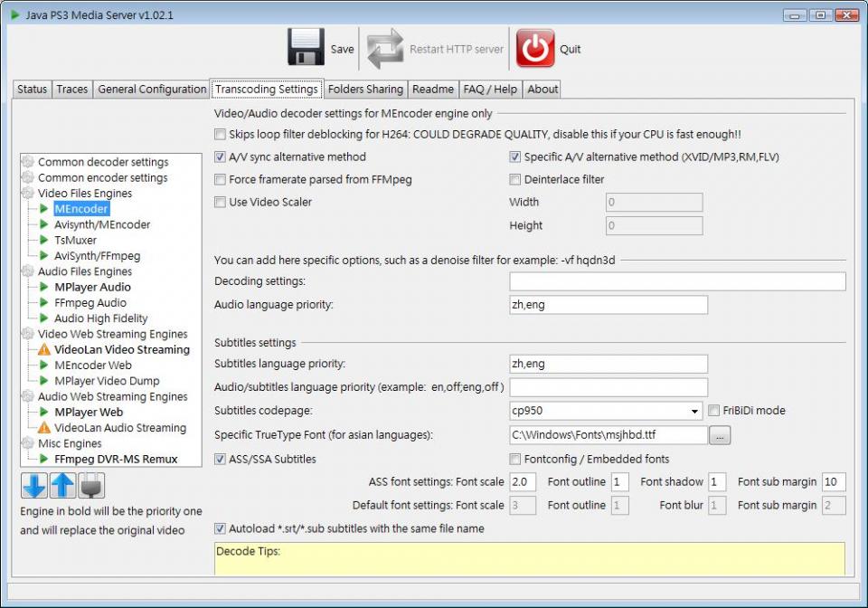Open the FAQ / Help tab
868x608 pixels.
click(490, 90)
